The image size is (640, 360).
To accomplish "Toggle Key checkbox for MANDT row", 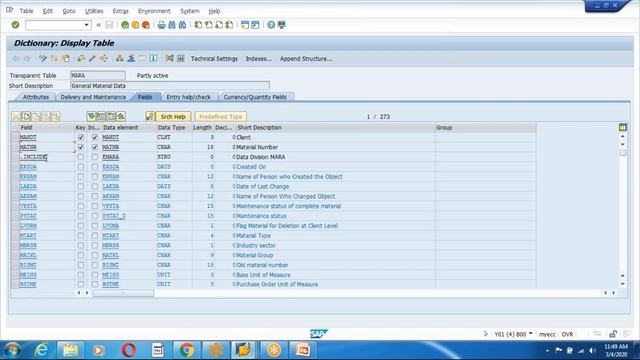I will [81, 137].
